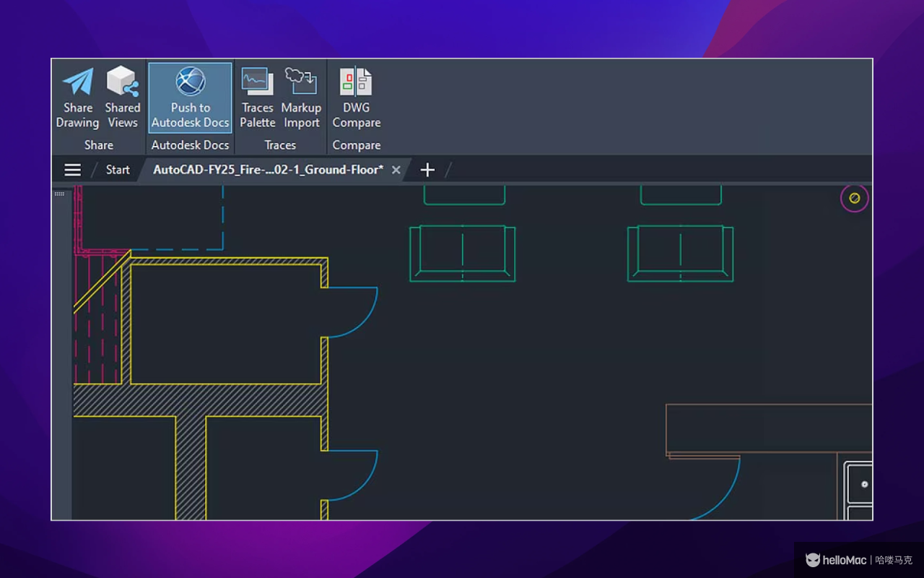Open Shared Views tool

pos(122,98)
